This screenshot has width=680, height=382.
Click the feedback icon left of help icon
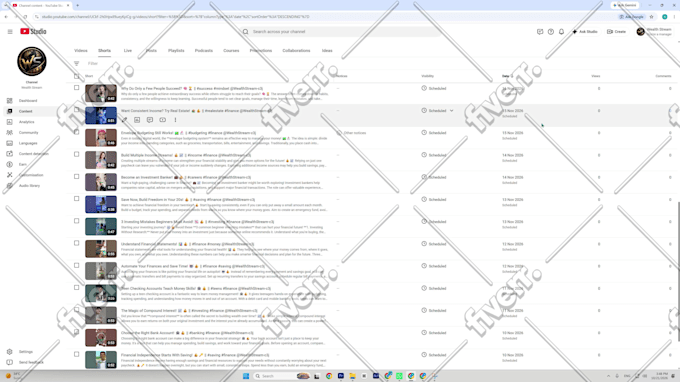pos(540,32)
